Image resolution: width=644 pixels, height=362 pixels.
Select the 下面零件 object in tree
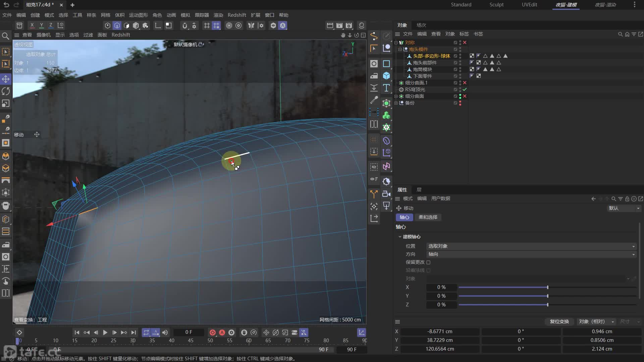pos(423,76)
